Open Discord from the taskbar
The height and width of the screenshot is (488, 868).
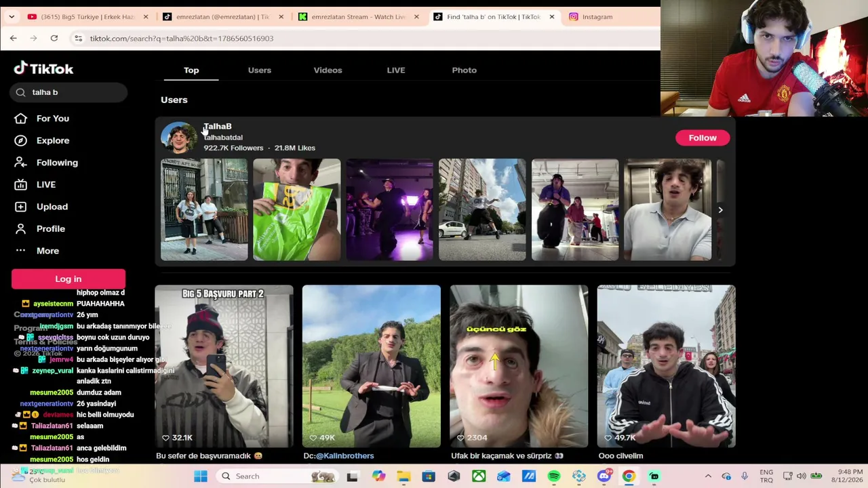tap(604, 476)
